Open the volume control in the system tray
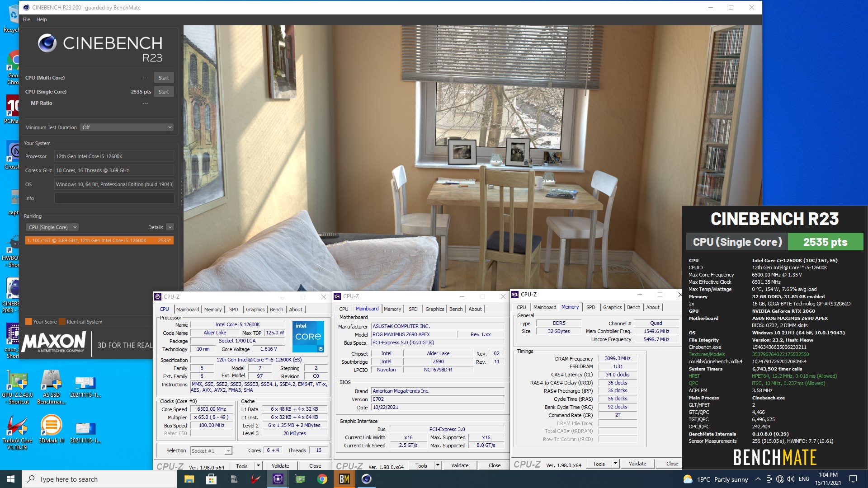 pyautogui.click(x=791, y=479)
